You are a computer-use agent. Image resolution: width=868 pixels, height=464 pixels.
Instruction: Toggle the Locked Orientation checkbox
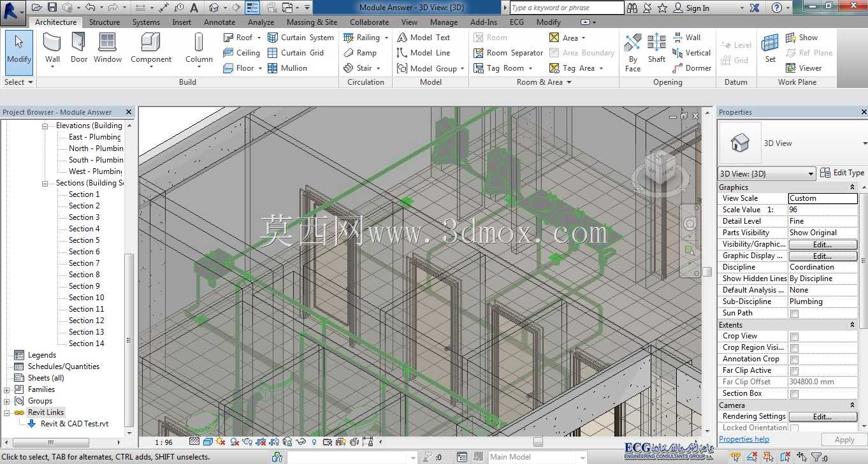coord(794,428)
